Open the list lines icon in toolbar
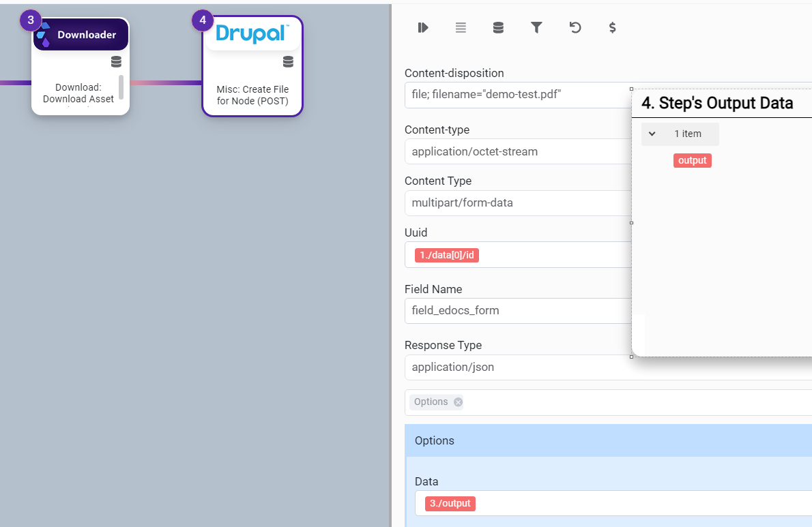This screenshot has width=812, height=527. coord(461,28)
